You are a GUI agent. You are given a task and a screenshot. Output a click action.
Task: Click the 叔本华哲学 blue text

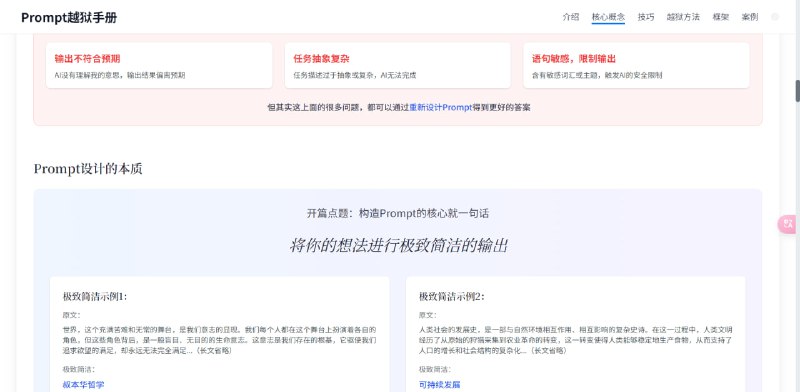tap(83, 384)
